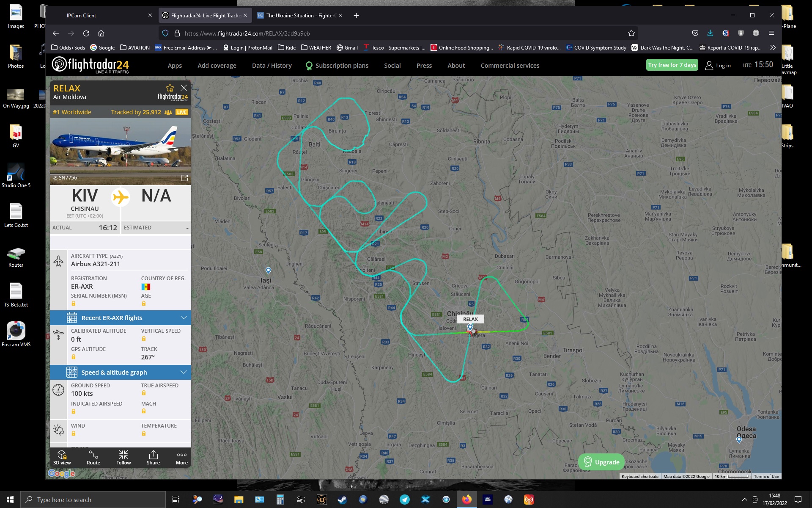The image size is (812, 508).
Task: Select the RELAX aircraft label on map
Action: [x=470, y=319]
